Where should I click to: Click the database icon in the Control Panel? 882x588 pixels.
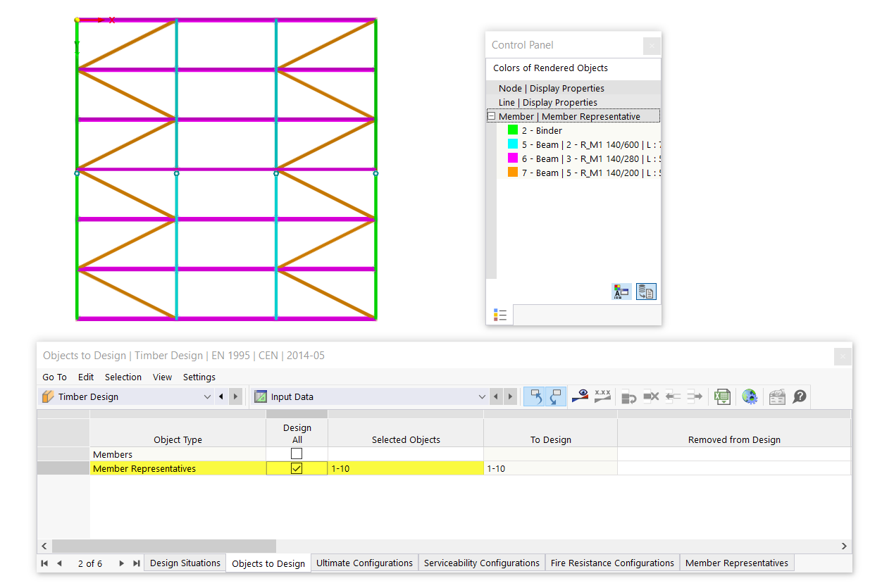[x=646, y=291]
